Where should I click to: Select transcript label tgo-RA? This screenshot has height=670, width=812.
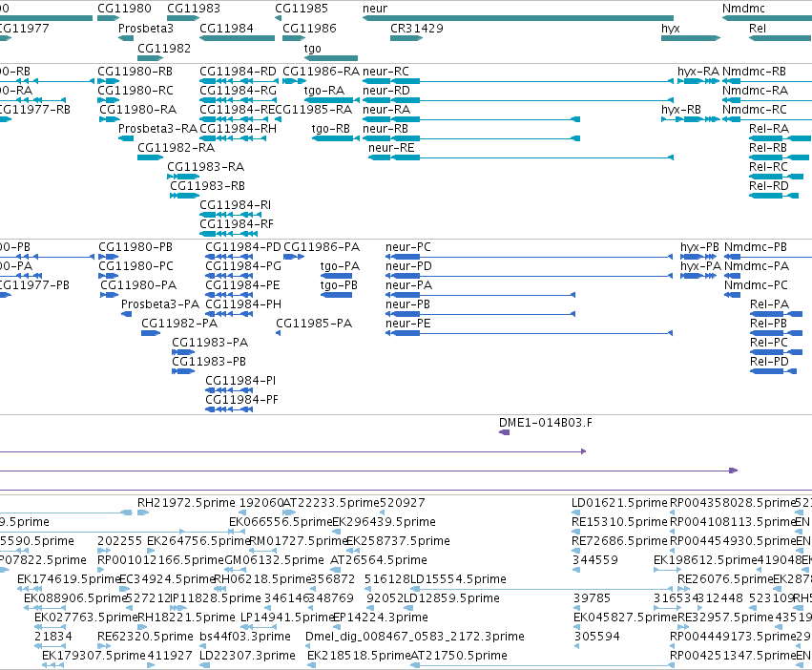coord(324,91)
